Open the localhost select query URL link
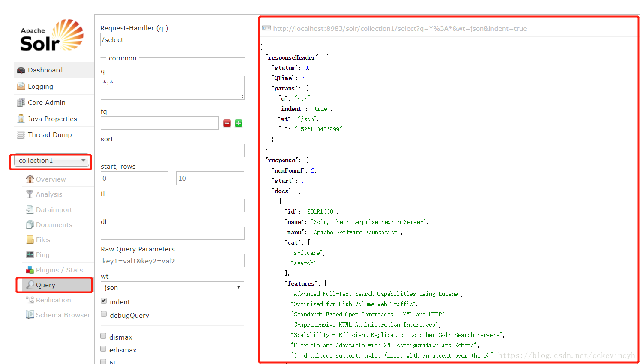This screenshot has height=364, width=640. pyautogui.click(x=400, y=28)
